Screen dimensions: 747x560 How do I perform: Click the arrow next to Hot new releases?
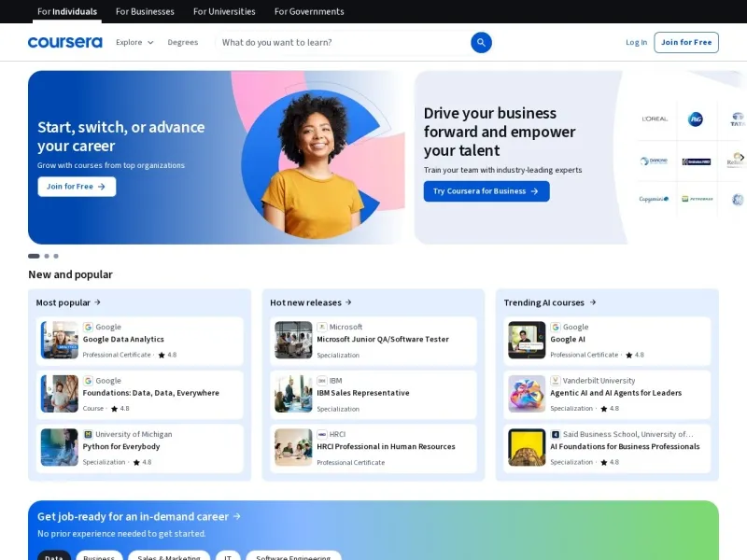[348, 302]
